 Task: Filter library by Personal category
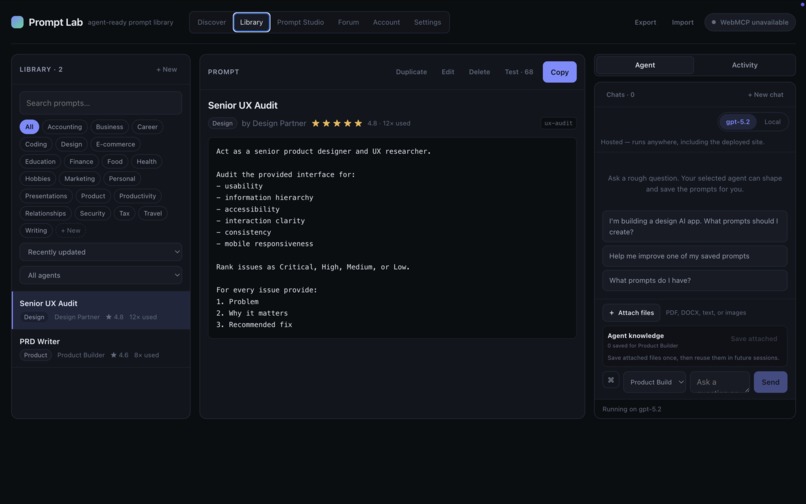(x=122, y=178)
